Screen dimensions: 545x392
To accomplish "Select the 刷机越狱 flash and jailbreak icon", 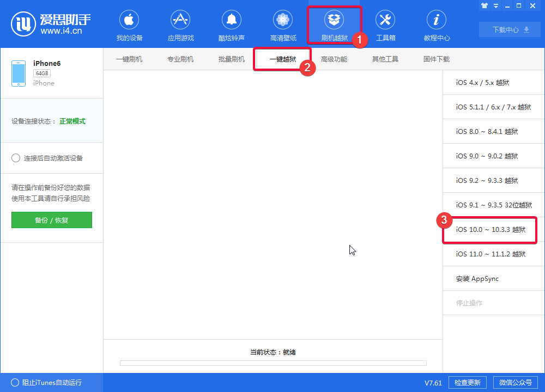I will click(334, 22).
